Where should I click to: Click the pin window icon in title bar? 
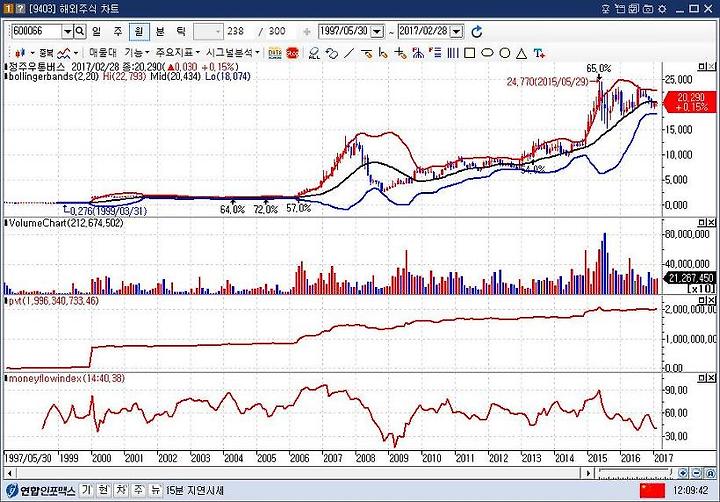click(x=606, y=8)
